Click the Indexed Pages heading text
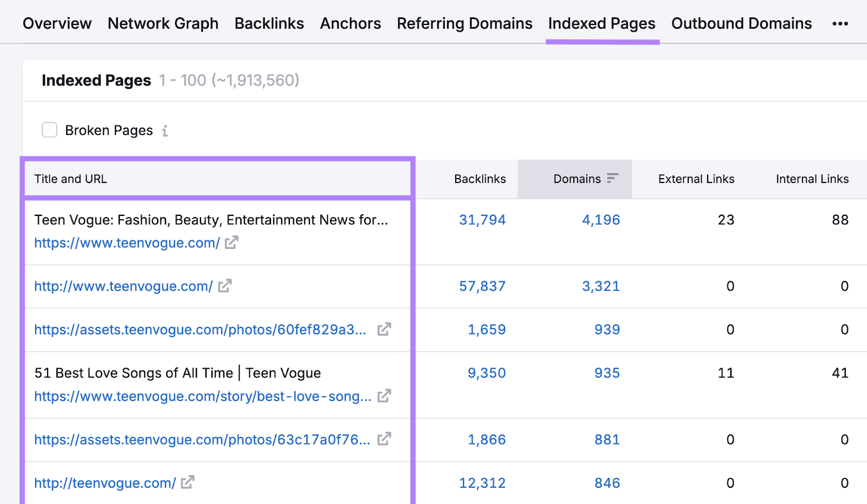867x504 pixels. coord(96,80)
